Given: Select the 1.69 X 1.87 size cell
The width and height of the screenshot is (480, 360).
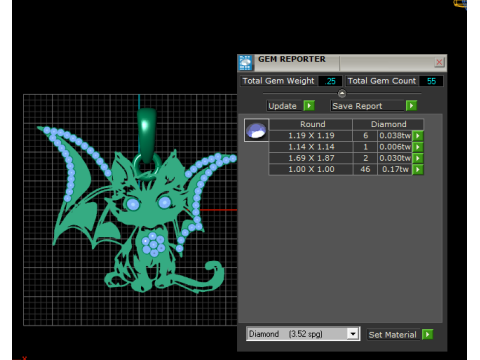Looking at the screenshot, I should click(311, 158).
